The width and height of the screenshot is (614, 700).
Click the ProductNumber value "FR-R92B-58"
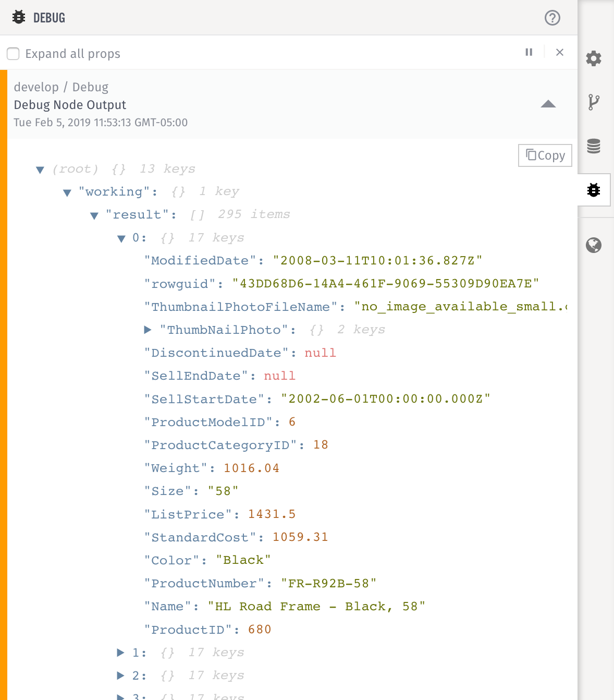329,583
